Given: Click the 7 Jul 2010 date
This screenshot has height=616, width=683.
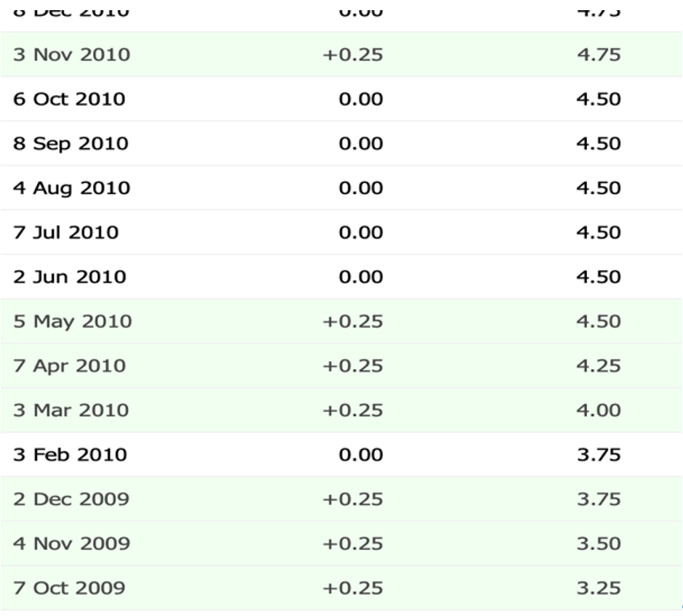Looking at the screenshot, I should click(65, 232).
